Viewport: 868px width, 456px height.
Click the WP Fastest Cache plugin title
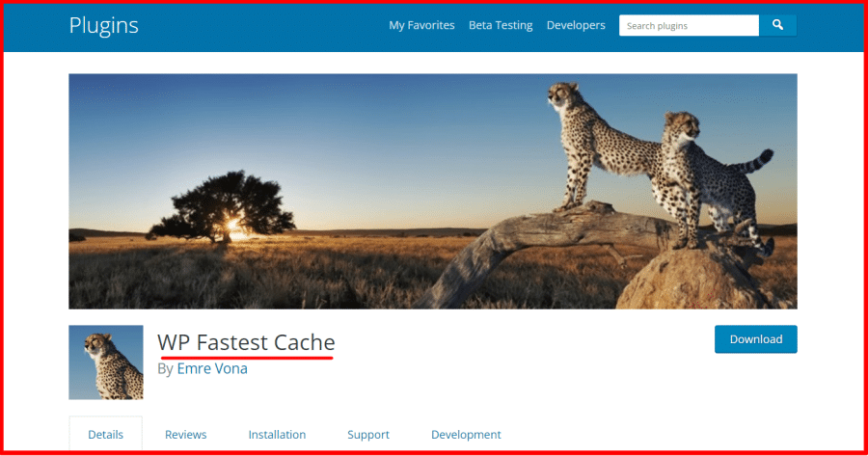tap(246, 342)
